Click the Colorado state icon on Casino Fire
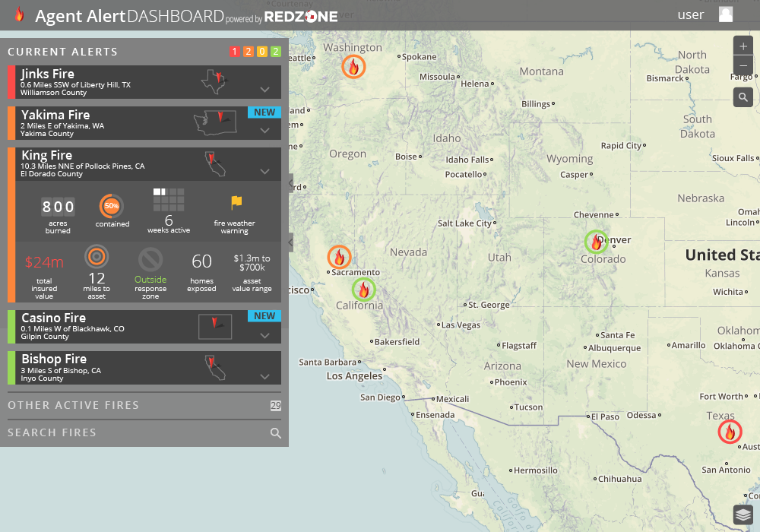This screenshot has height=532, width=760. (x=215, y=327)
